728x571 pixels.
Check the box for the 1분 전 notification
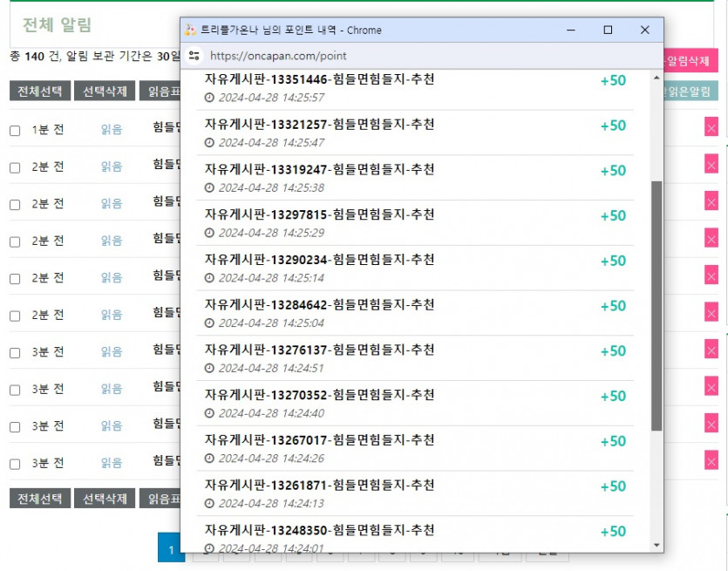tap(15, 131)
